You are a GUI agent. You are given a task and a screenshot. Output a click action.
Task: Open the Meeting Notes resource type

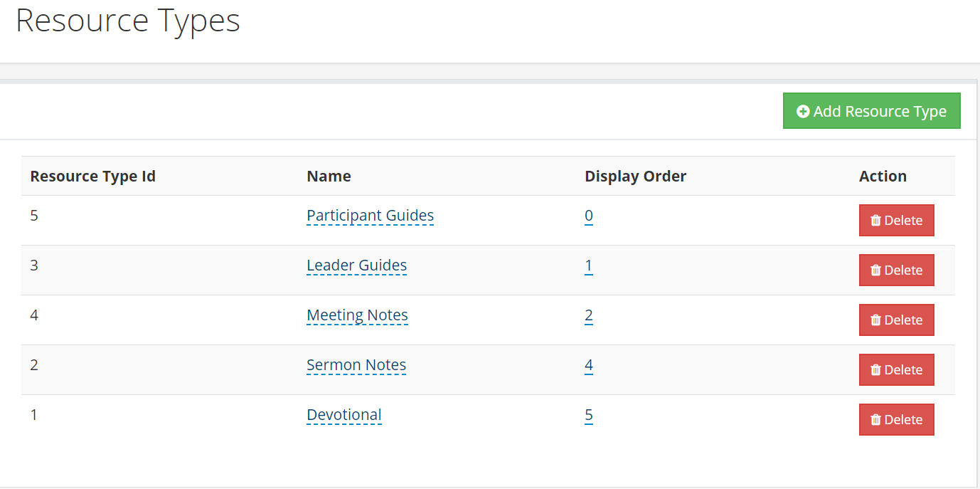357,315
